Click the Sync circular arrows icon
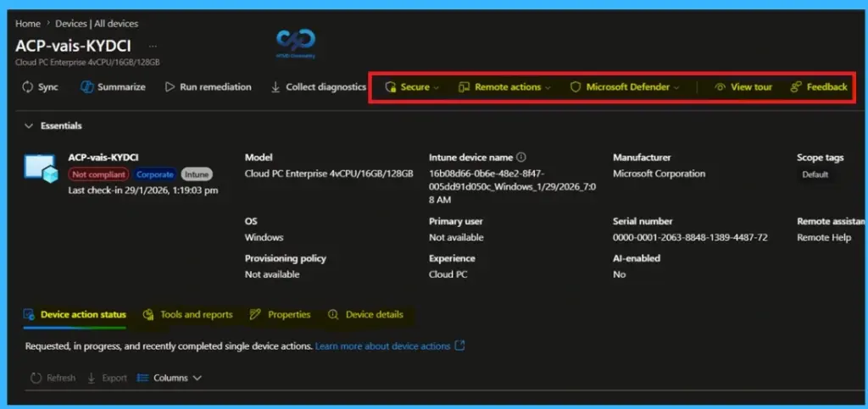This screenshot has width=868, height=409. pos(27,87)
